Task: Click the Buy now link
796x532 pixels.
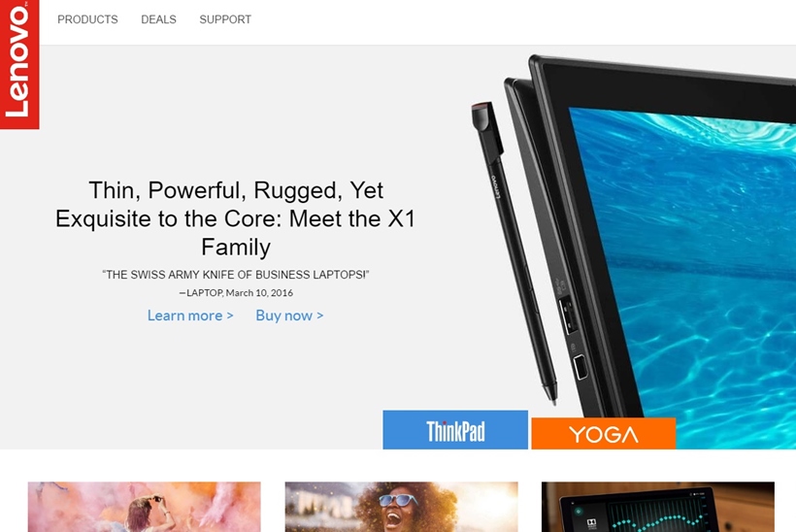Action: (289, 316)
